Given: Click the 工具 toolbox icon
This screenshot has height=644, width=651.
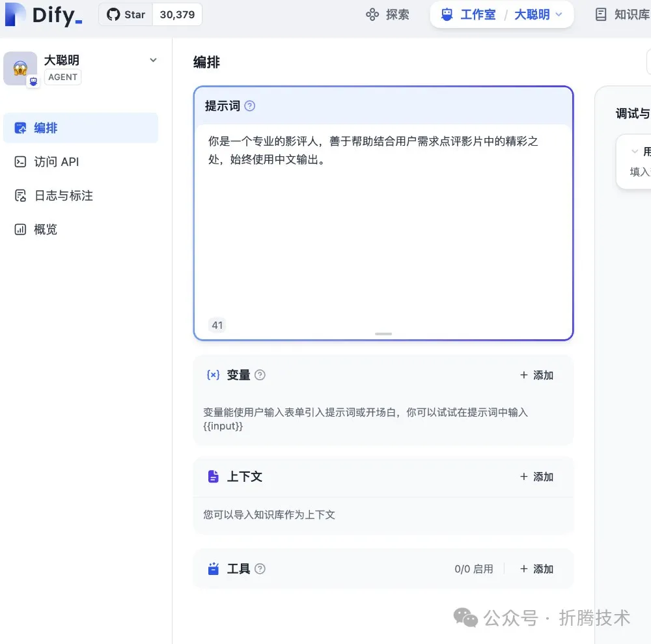Looking at the screenshot, I should (214, 568).
